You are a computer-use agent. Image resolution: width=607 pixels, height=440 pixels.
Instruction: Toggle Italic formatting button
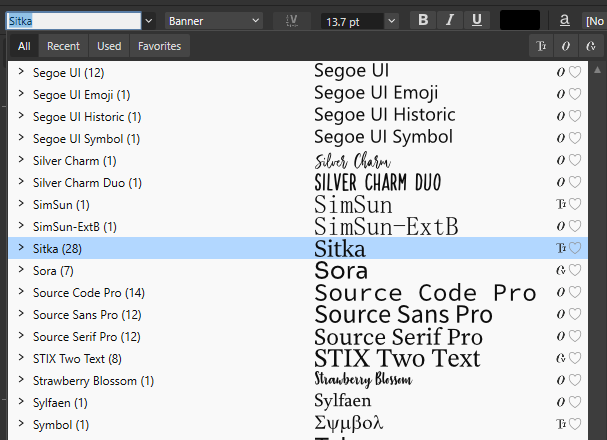point(450,20)
